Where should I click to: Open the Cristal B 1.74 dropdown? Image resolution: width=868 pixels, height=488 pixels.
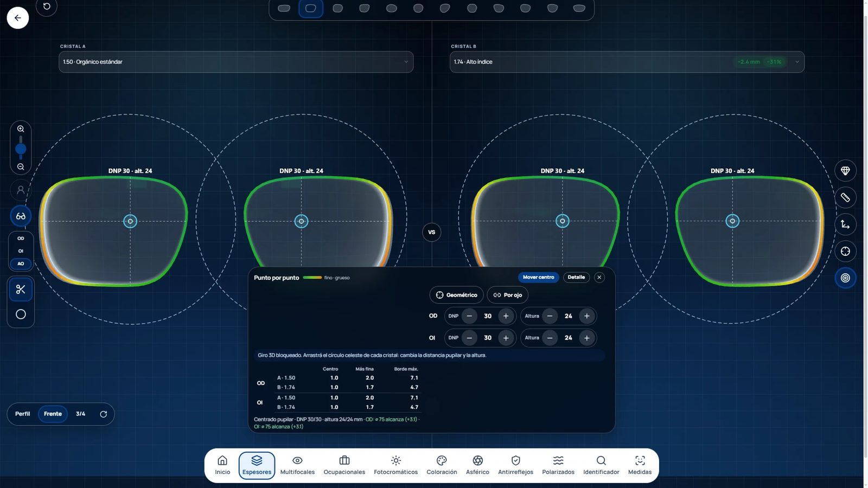[627, 62]
